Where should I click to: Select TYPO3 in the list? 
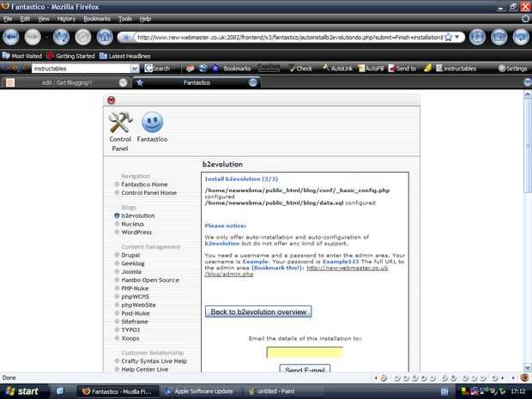[130, 329]
